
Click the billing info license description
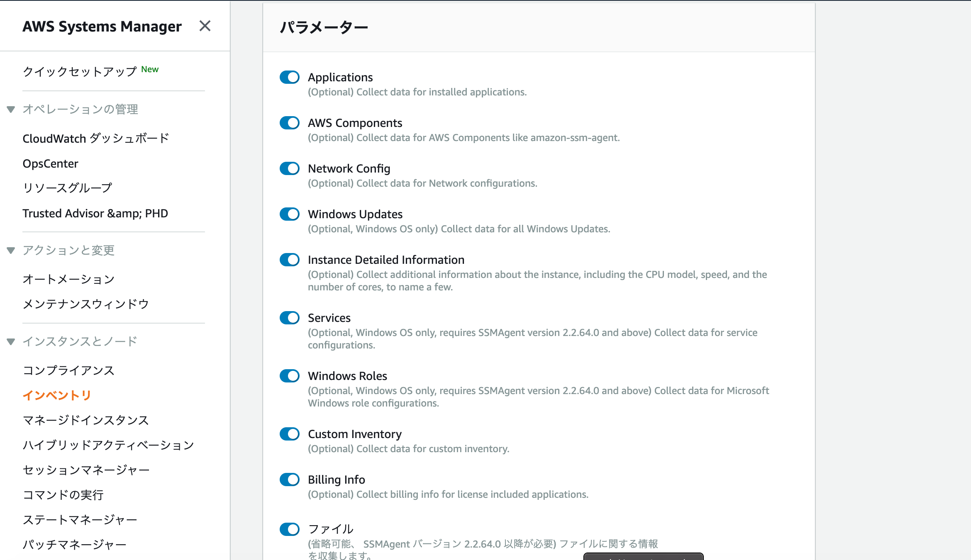tap(448, 494)
